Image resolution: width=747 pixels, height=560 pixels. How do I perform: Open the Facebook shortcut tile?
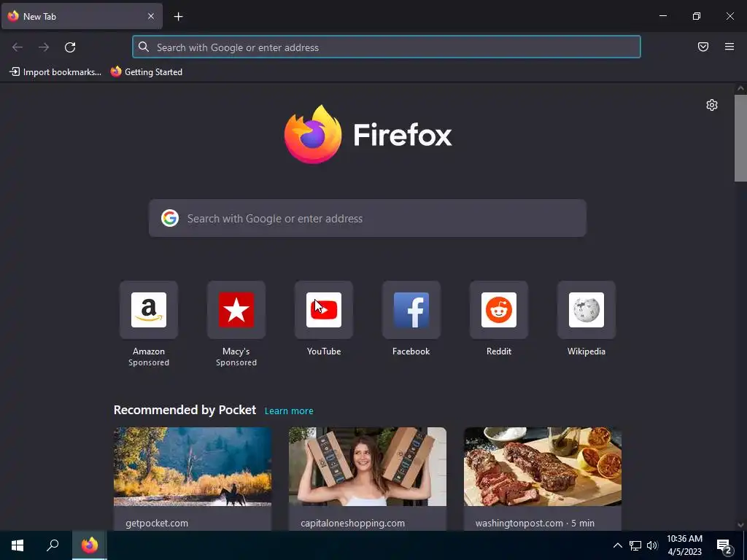411,310
